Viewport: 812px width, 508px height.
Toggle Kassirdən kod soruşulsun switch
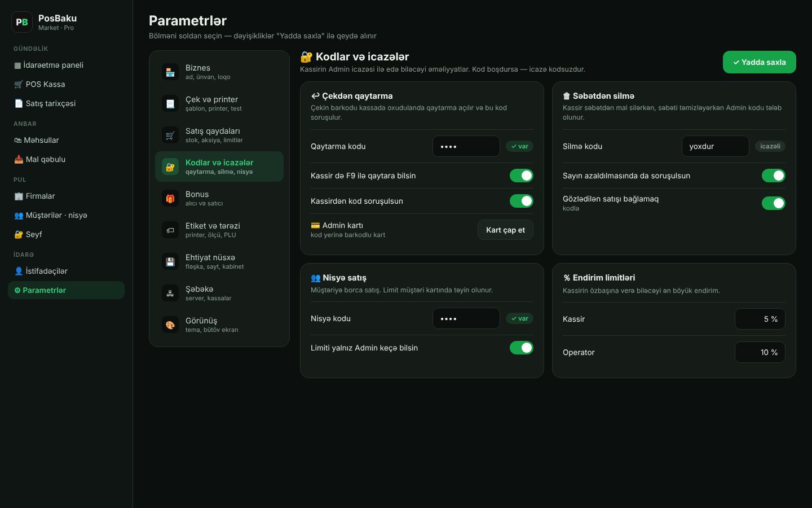[x=522, y=201]
